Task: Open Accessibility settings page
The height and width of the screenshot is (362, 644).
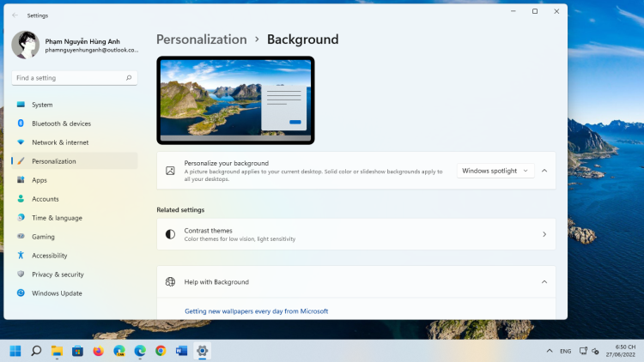Action: 75,256
